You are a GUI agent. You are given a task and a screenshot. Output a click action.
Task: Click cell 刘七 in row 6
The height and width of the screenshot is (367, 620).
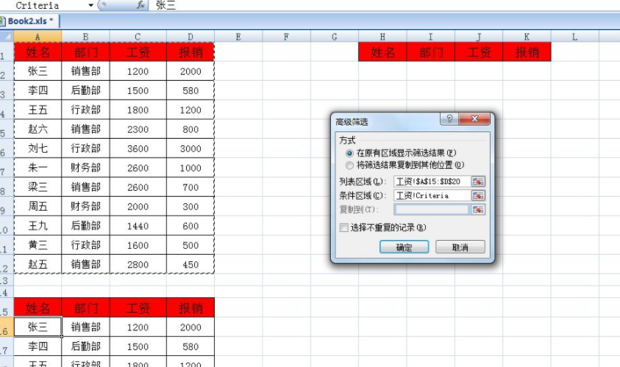[38, 148]
